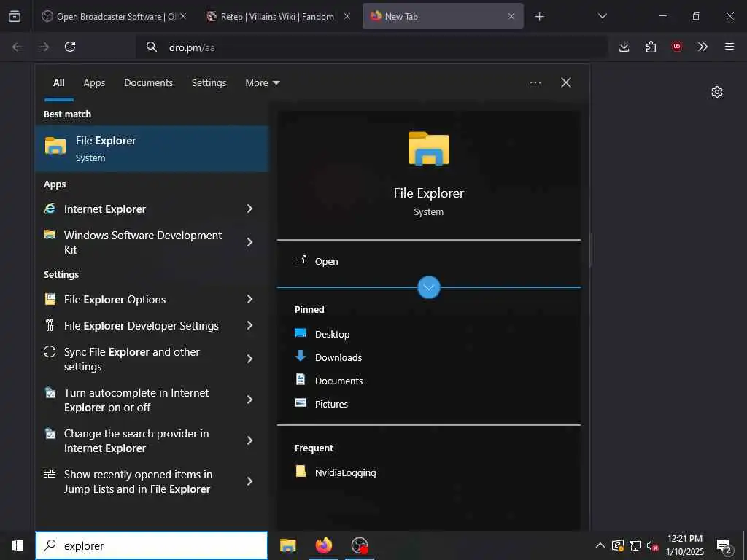Open the Firefox View icon
This screenshot has height=560, width=747.
click(x=15, y=17)
